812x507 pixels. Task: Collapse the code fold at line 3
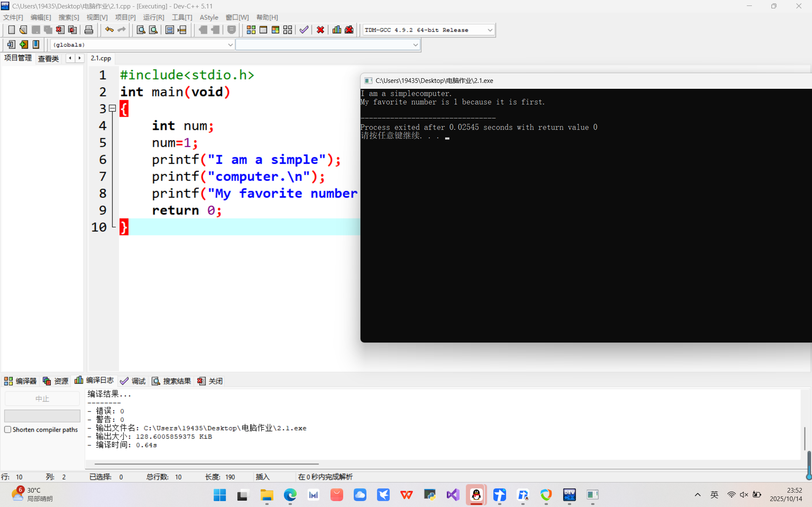112,108
